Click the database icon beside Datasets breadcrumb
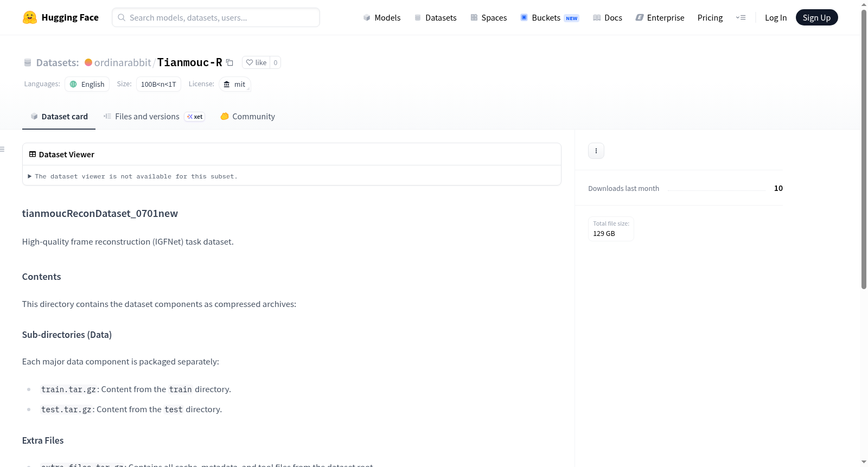This screenshot has height=467, width=868. pyautogui.click(x=28, y=62)
